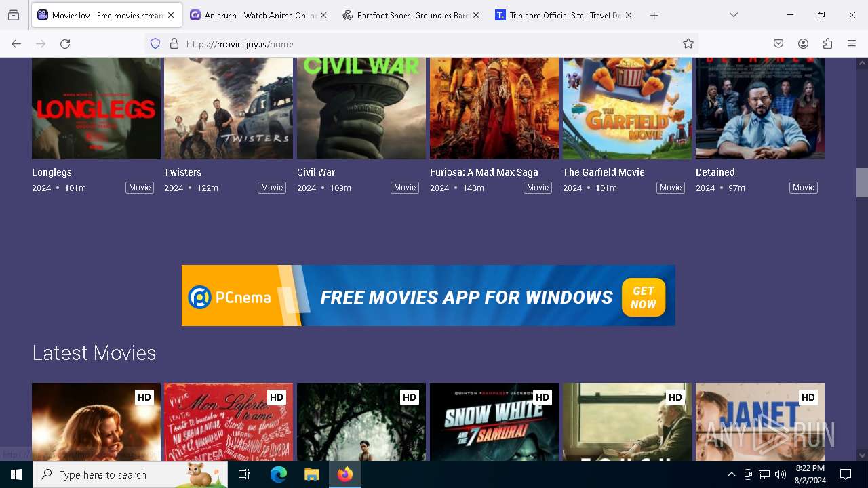The image size is (868, 488).
Task: Open Firefox account menu
Action: [x=803, y=44]
